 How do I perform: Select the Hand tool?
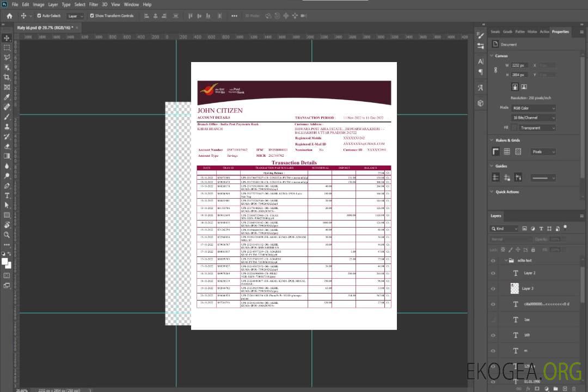pos(7,225)
